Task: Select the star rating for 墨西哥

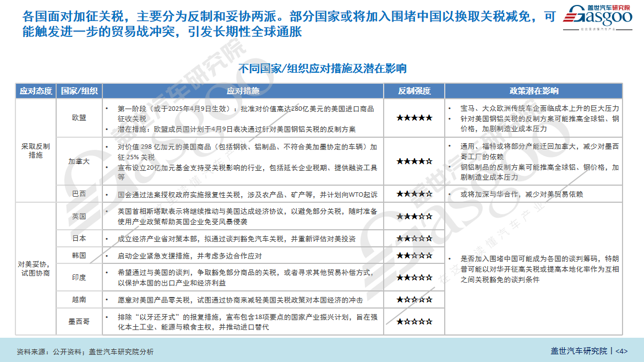Action: pyautogui.click(x=414, y=322)
